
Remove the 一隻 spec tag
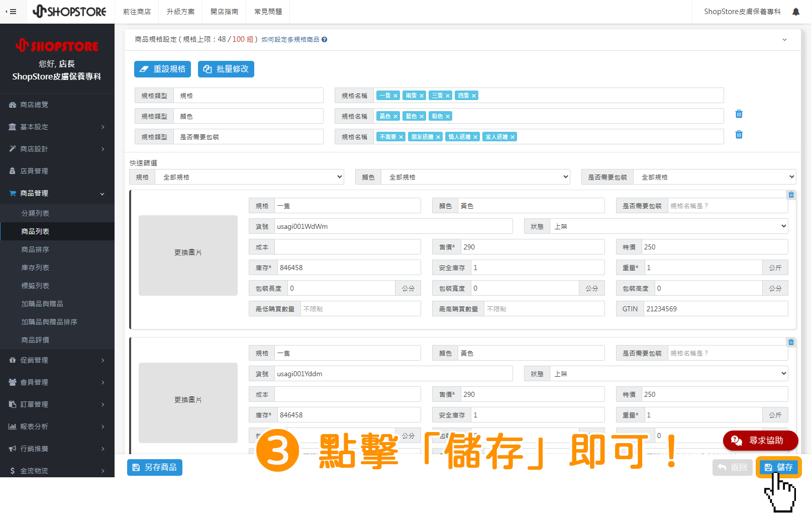[x=395, y=96]
